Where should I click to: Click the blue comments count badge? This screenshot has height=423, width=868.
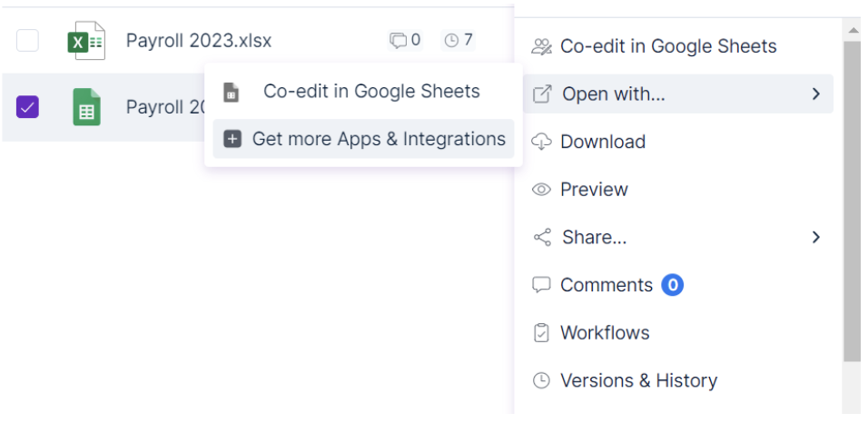coord(672,285)
